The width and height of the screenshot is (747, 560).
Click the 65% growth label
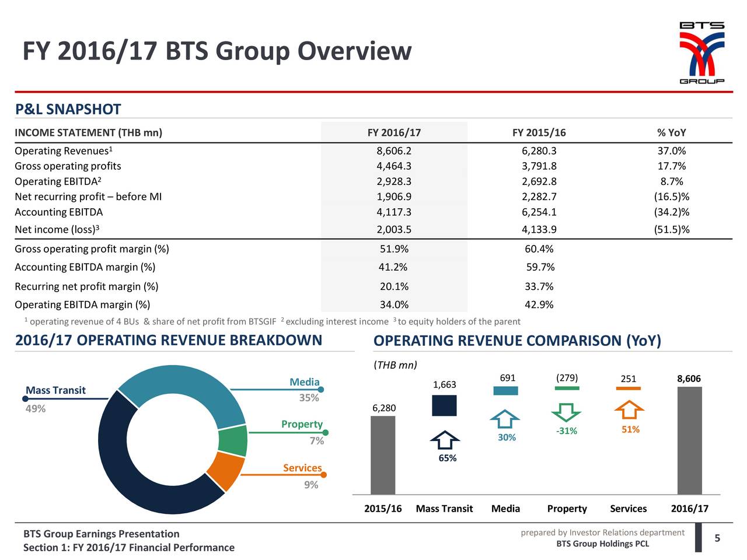[x=448, y=459]
